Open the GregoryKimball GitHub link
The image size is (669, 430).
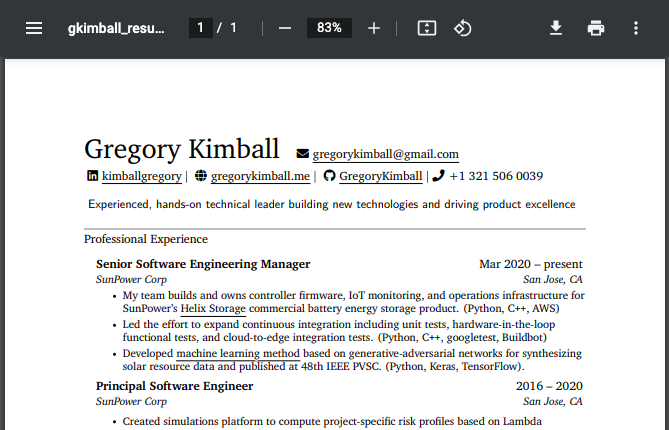click(x=380, y=176)
